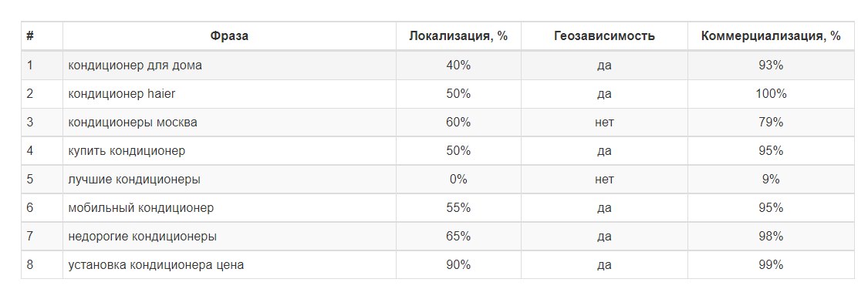Screen dimensions: 868x289
Task: Click нет in кондиционеры москва row
Action: (604, 122)
